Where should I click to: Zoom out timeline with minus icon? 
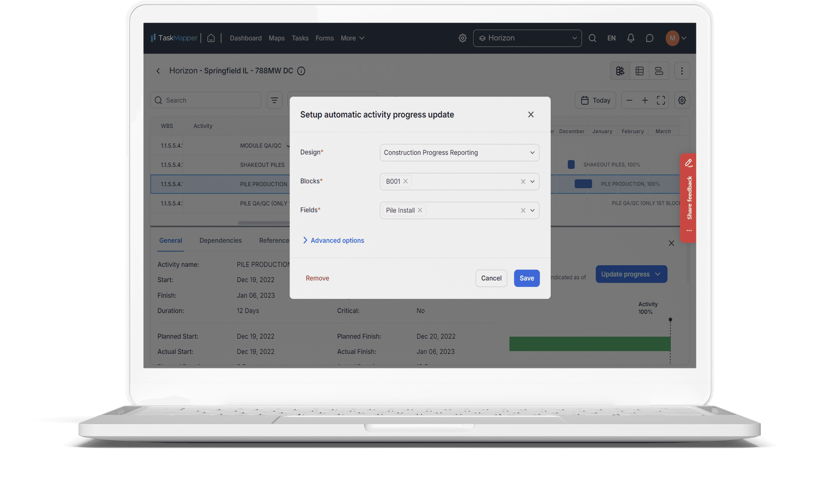click(x=629, y=100)
